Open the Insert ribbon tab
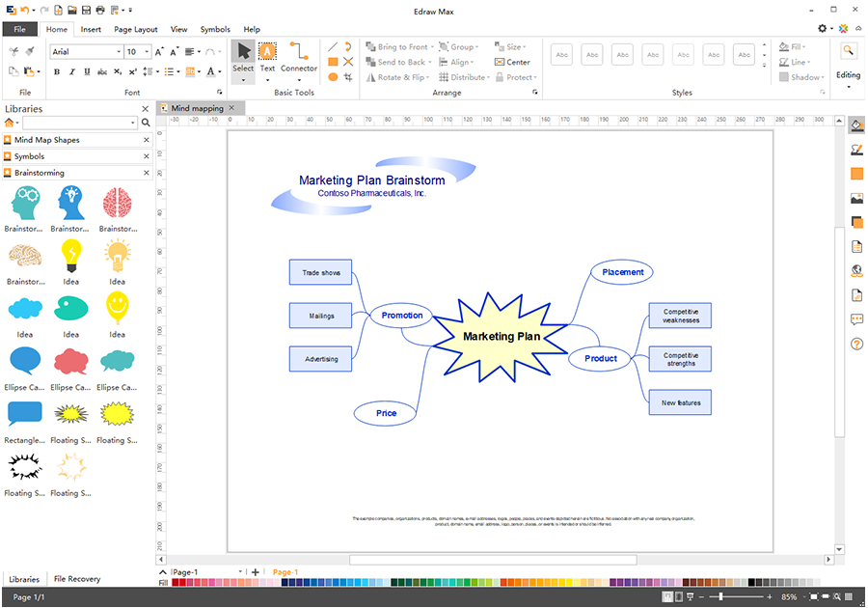868x608 pixels. [x=91, y=30]
